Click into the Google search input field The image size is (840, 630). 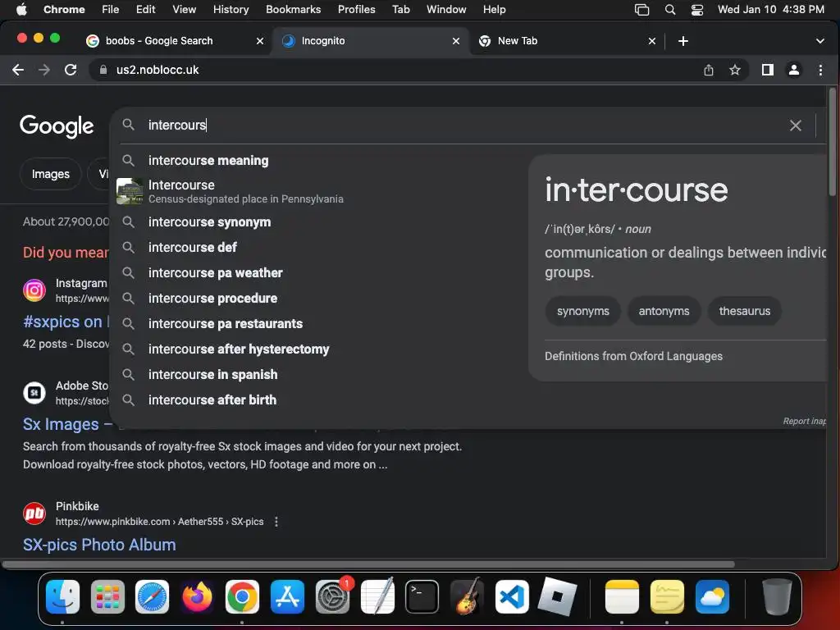[461, 125]
